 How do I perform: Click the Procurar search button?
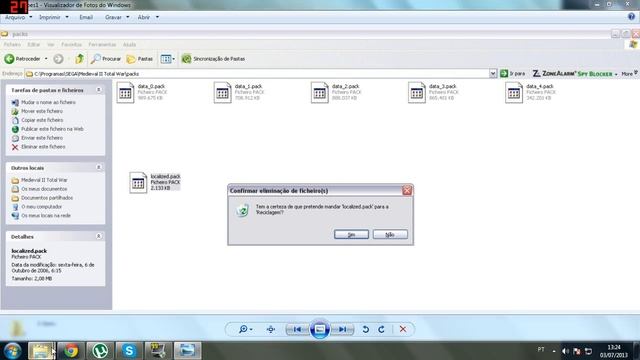coord(106,59)
